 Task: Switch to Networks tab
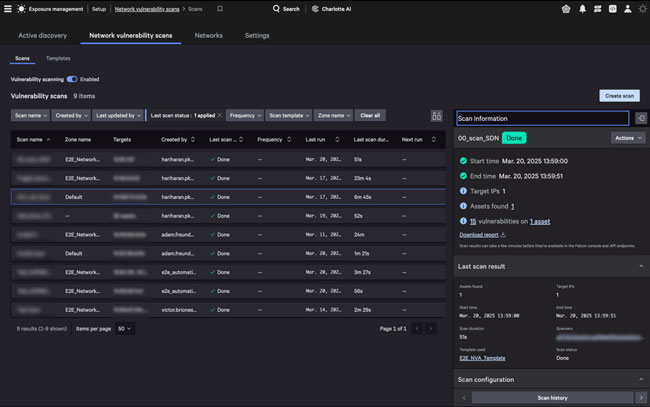(209, 36)
